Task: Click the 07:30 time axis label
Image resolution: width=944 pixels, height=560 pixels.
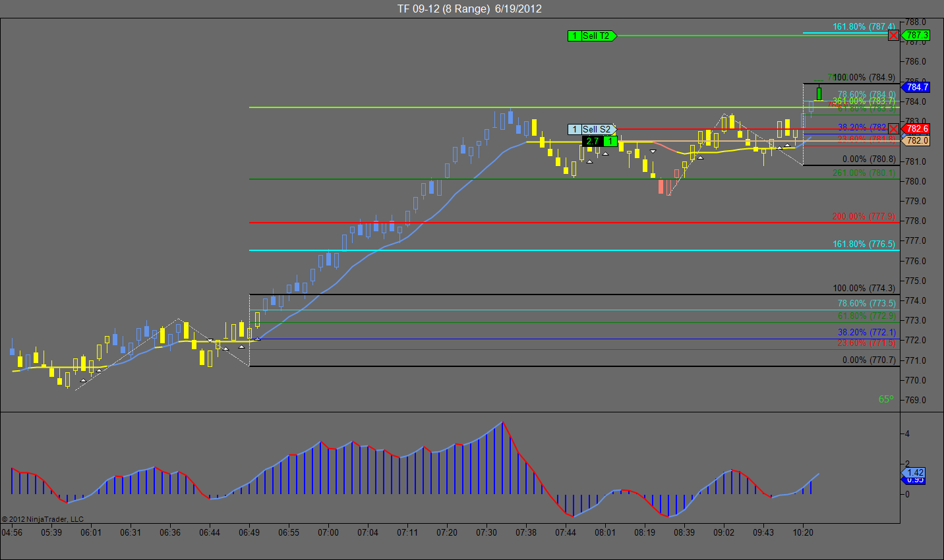Action: [x=487, y=532]
